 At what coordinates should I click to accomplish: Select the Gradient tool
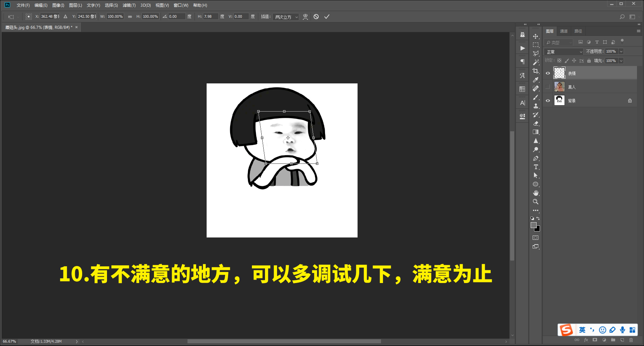536,132
